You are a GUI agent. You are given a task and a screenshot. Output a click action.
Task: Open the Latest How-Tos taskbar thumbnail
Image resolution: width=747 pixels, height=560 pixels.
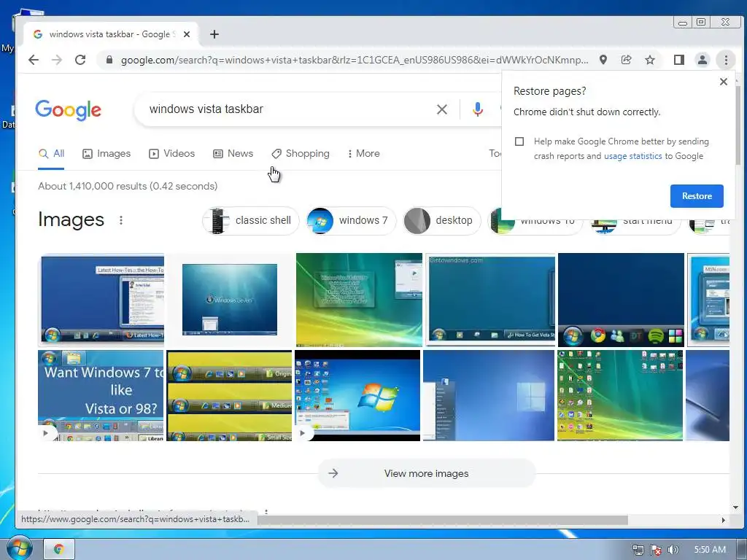pyautogui.click(x=101, y=298)
